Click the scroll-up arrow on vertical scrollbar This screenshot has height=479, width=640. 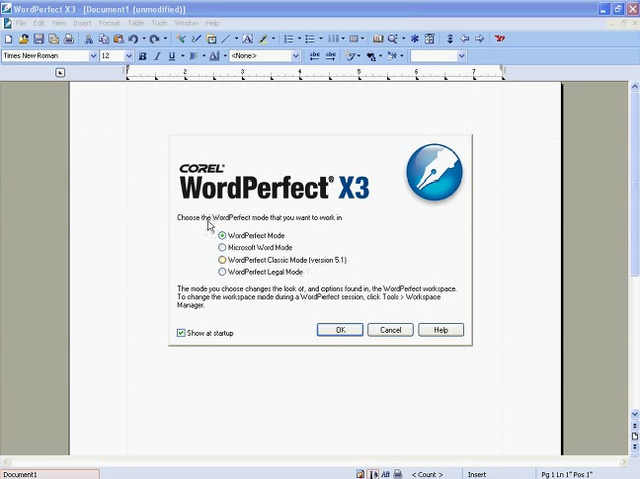point(634,86)
